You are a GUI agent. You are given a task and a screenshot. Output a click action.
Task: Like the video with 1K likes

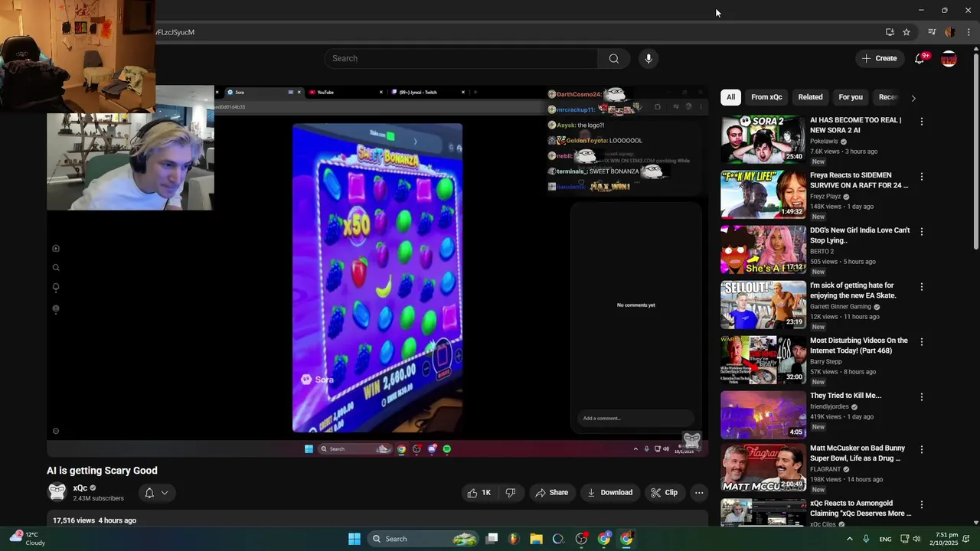click(x=479, y=493)
